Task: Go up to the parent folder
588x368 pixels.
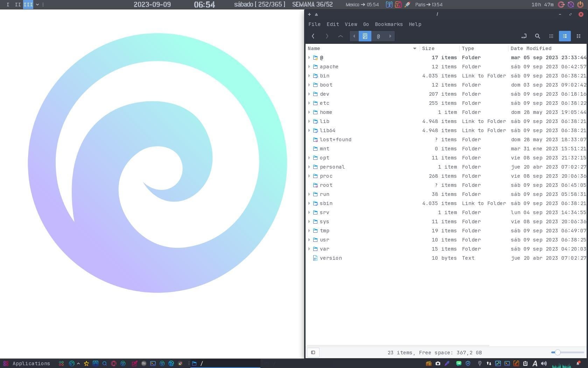Action: (340, 36)
